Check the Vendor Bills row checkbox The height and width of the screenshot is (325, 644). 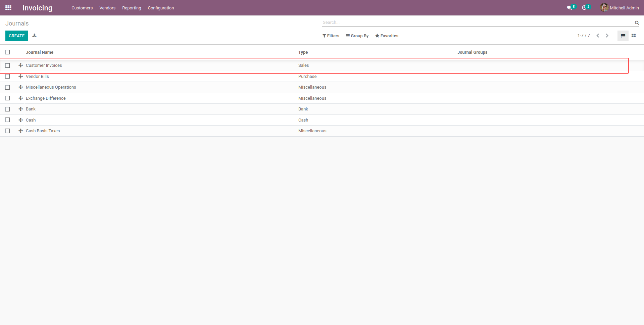click(7, 77)
